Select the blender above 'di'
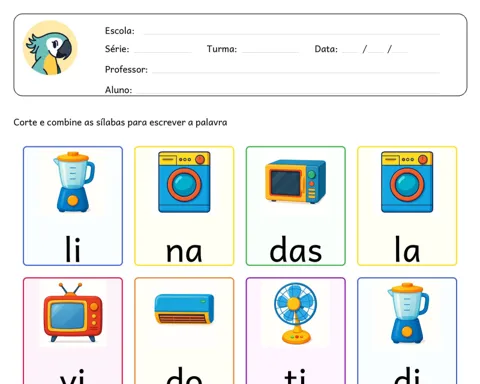 tap(407, 313)
